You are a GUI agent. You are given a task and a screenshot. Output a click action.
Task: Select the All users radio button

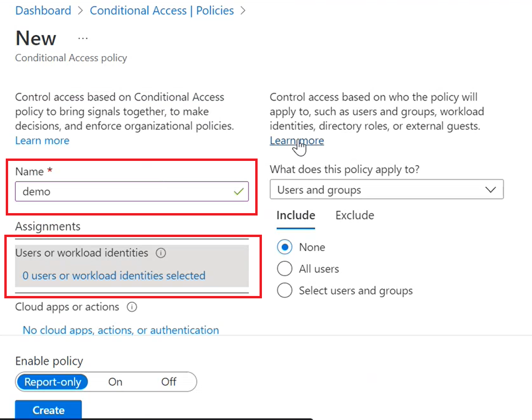click(x=284, y=269)
